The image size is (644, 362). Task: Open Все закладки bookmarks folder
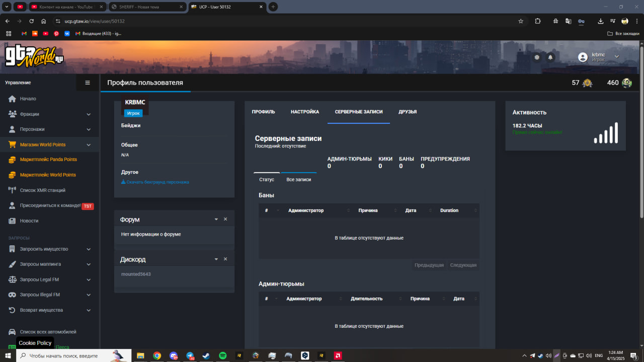(624, 34)
